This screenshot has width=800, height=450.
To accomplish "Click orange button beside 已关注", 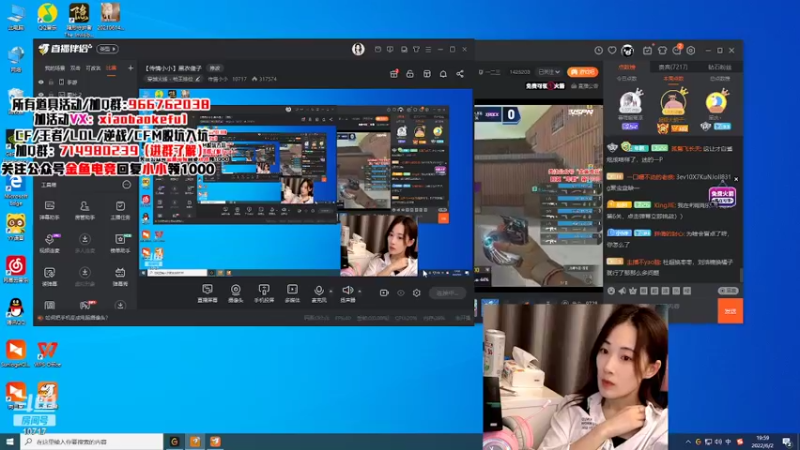I will 582,72.
